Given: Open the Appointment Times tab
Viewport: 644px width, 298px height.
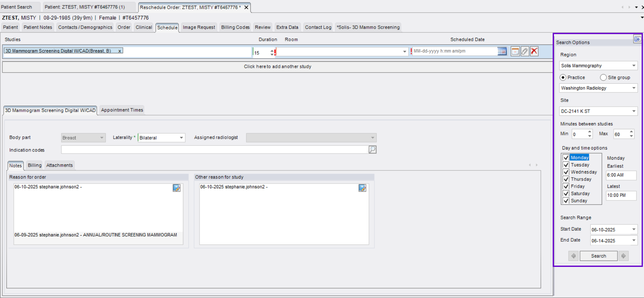Looking at the screenshot, I should click(122, 110).
